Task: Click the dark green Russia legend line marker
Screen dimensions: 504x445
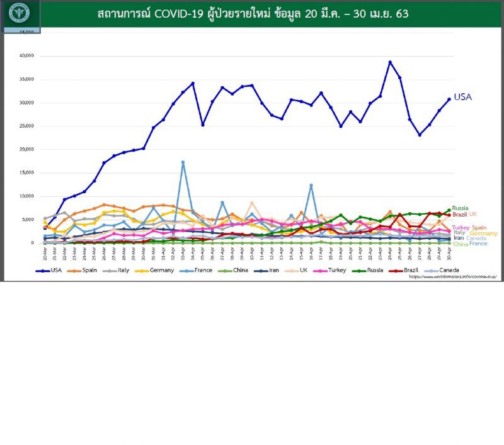Action: 360,271
